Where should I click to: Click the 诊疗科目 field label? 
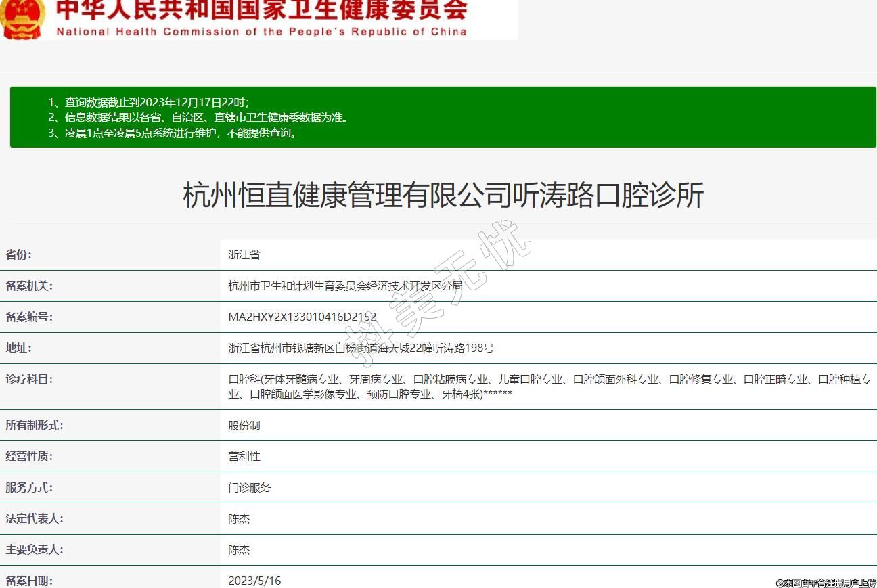29,380
